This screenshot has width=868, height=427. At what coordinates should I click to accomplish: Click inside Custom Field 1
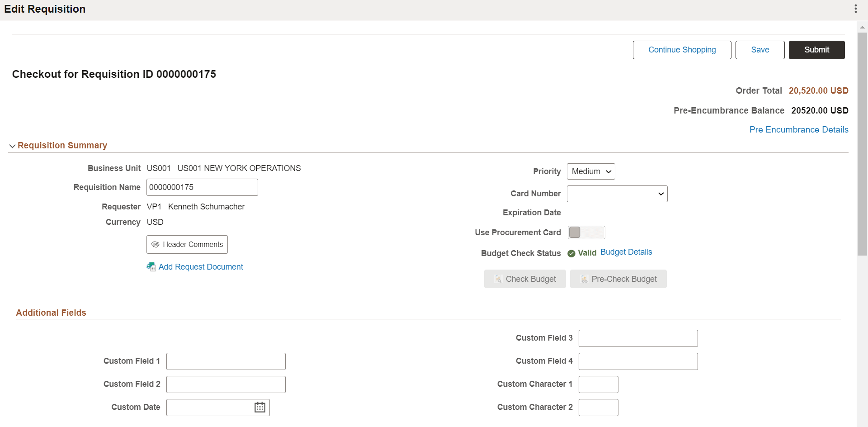click(226, 361)
